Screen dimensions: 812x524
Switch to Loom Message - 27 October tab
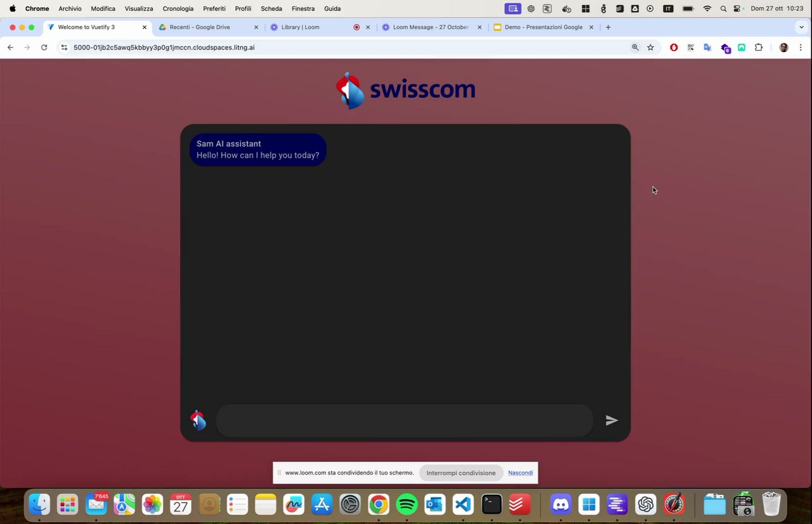click(431, 27)
